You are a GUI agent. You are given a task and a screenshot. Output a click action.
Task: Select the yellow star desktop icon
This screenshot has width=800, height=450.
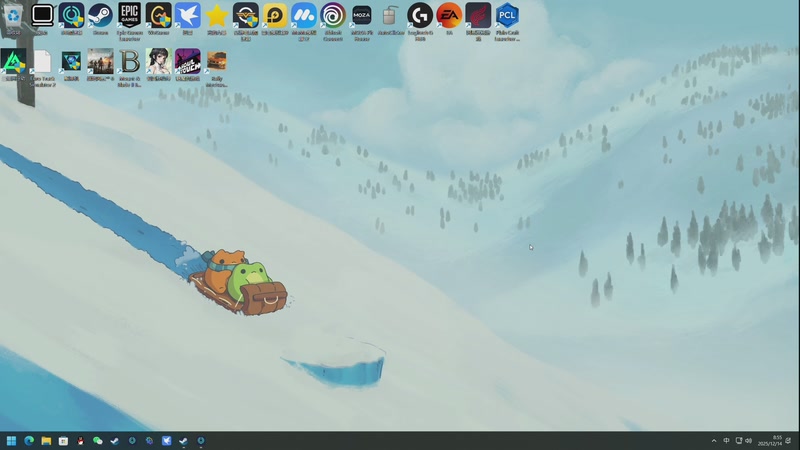pyautogui.click(x=217, y=18)
